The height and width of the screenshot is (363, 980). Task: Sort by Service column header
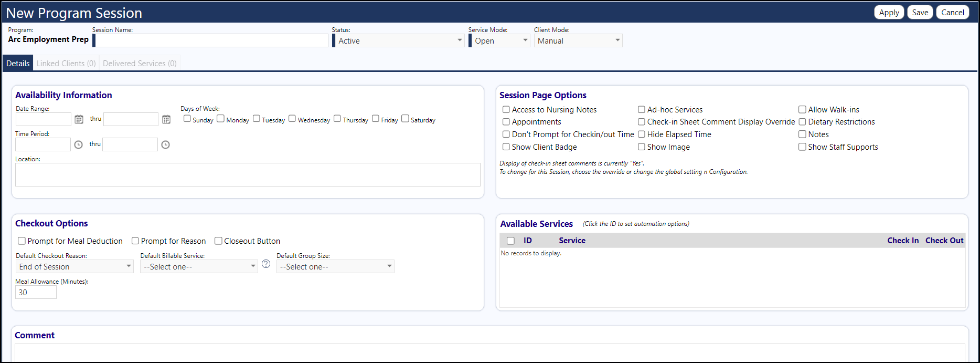(x=572, y=241)
